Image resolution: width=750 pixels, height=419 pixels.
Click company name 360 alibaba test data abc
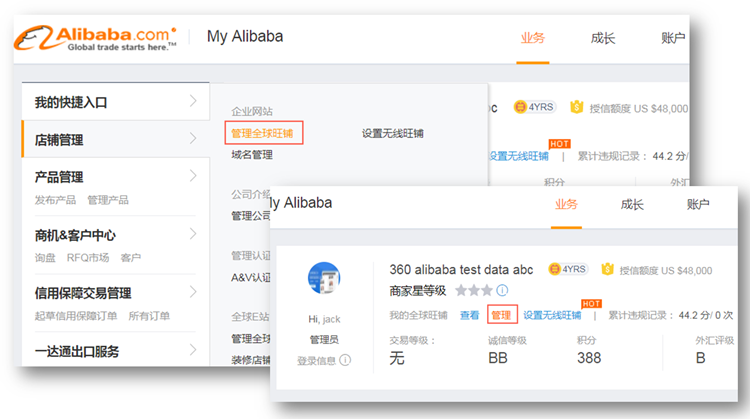461,270
